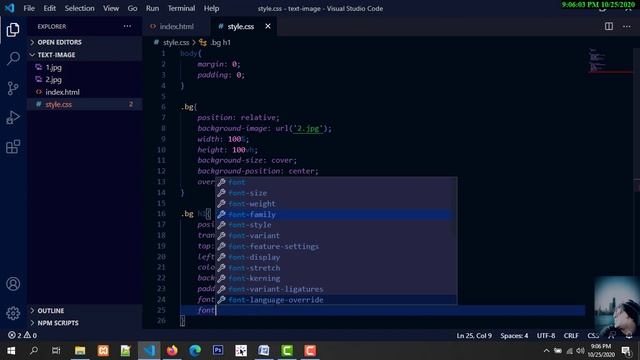
Task: Click the Visual Studio Code taskbar icon
Action: click(x=149, y=350)
